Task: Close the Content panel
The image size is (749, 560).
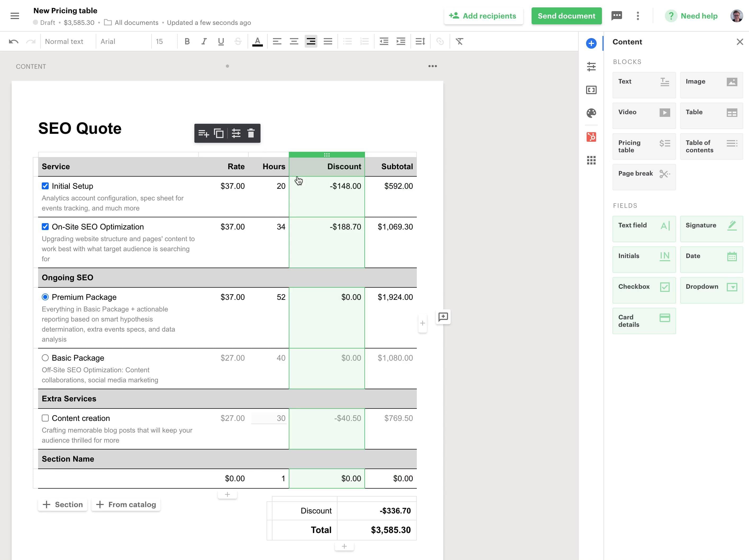Action: [x=739, y=42]
